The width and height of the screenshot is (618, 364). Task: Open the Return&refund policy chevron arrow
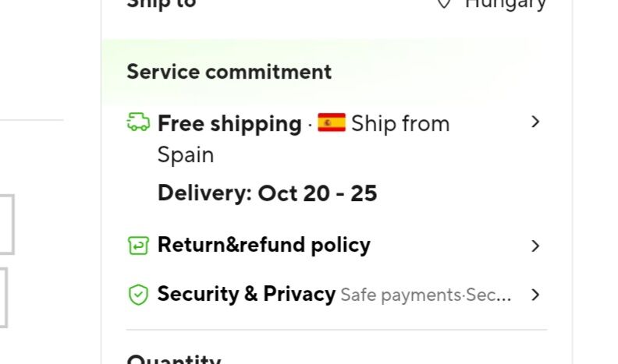click(535, 246)
